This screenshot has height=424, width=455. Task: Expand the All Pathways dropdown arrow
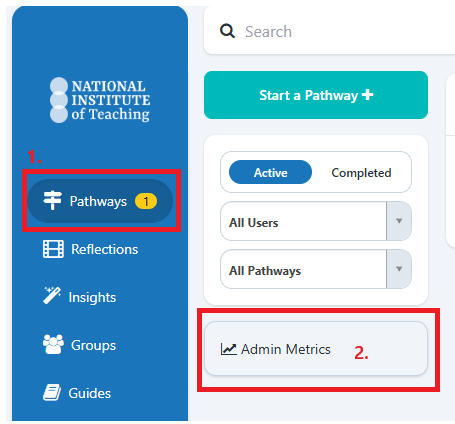[399, 269]
